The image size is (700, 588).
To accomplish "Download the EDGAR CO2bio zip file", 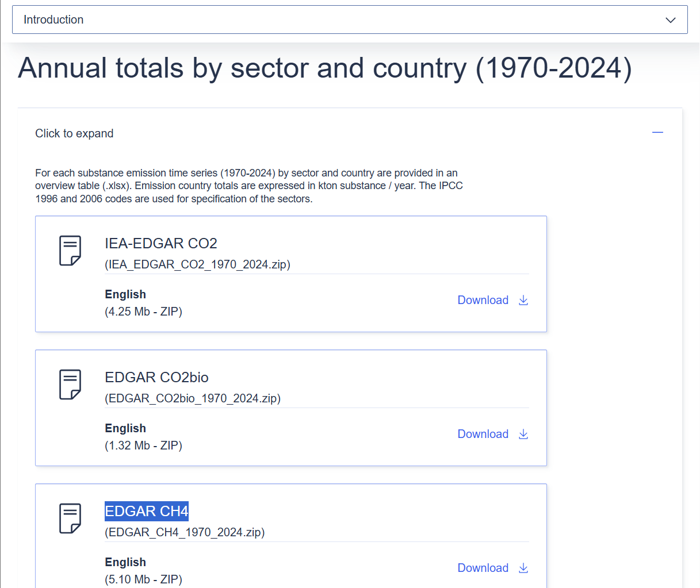I will click(483, 434).
